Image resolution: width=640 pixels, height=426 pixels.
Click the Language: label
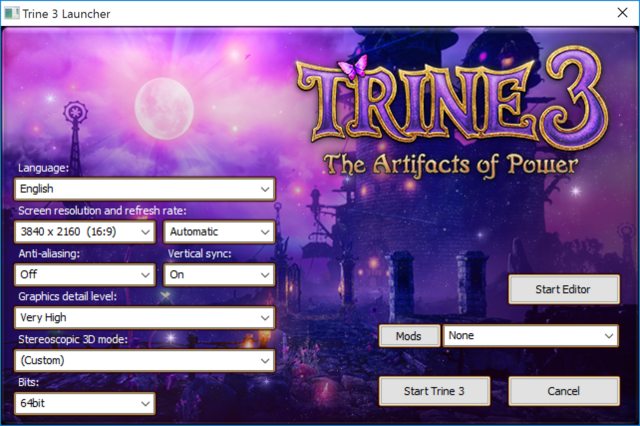44,168
